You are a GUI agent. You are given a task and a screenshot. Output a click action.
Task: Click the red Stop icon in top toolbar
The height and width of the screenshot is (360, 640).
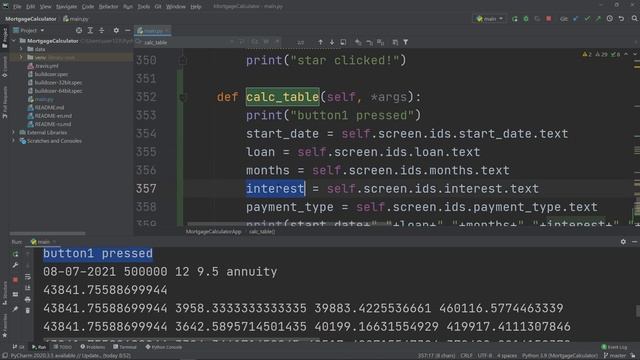pyautogui.click(x=549, y=19)
